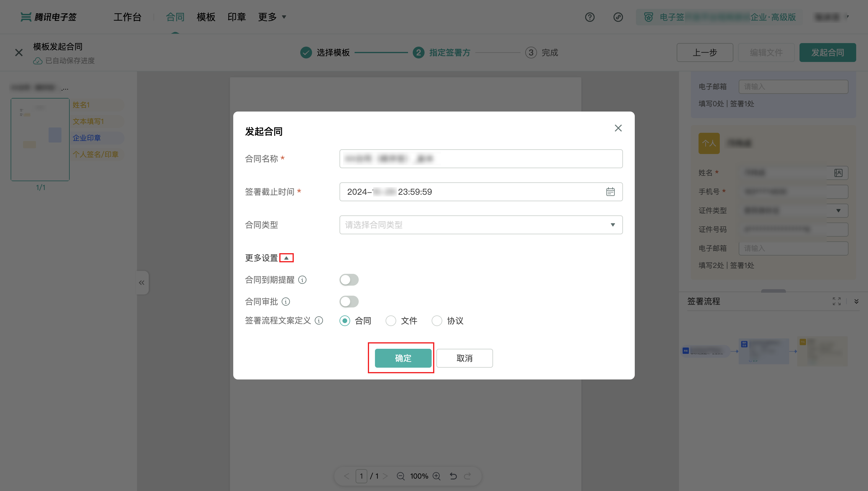Image resolution: width=868 pixels, height=491 pixels.
Task: Click the 100% zoom level text
Action: click(419, 476)
